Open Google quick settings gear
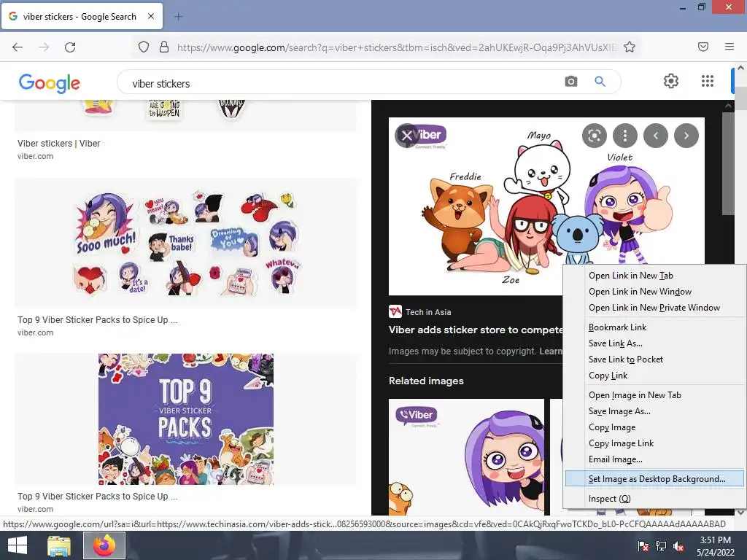The image size is (747, 560). coord(671,81)
